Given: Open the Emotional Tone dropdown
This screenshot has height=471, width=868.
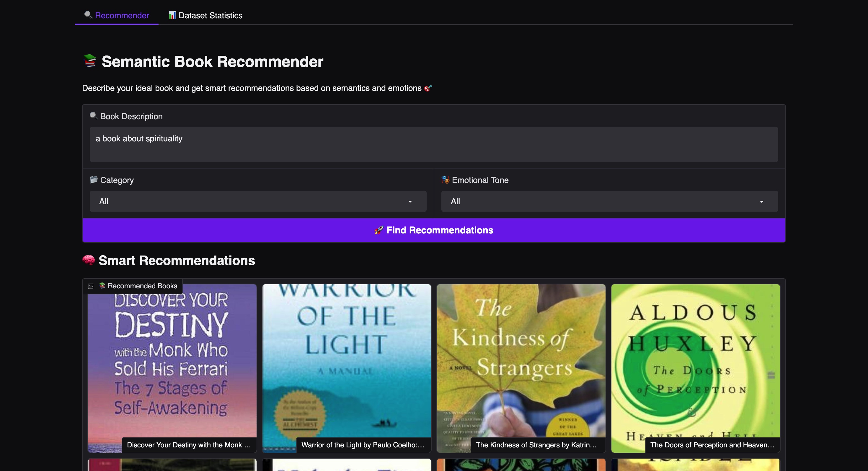Looking at the screenshot, I should point(610,201).
